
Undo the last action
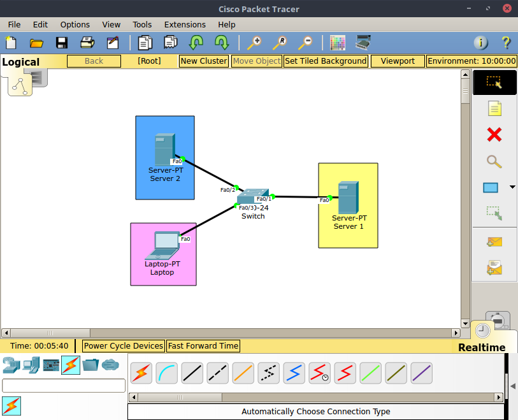[x=196, y=43]
